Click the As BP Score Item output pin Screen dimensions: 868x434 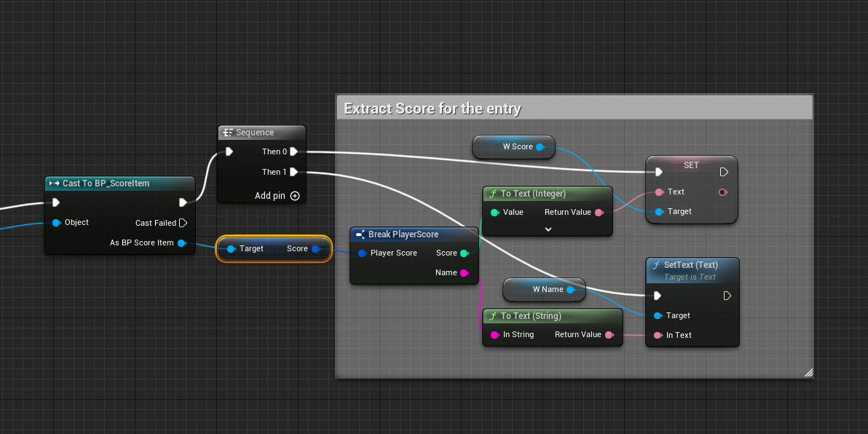pos(181,243)
